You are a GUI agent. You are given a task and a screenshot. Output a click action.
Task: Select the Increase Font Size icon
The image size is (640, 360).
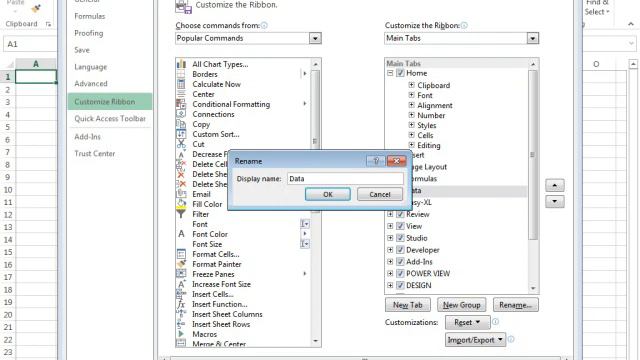tap(181, 284)
